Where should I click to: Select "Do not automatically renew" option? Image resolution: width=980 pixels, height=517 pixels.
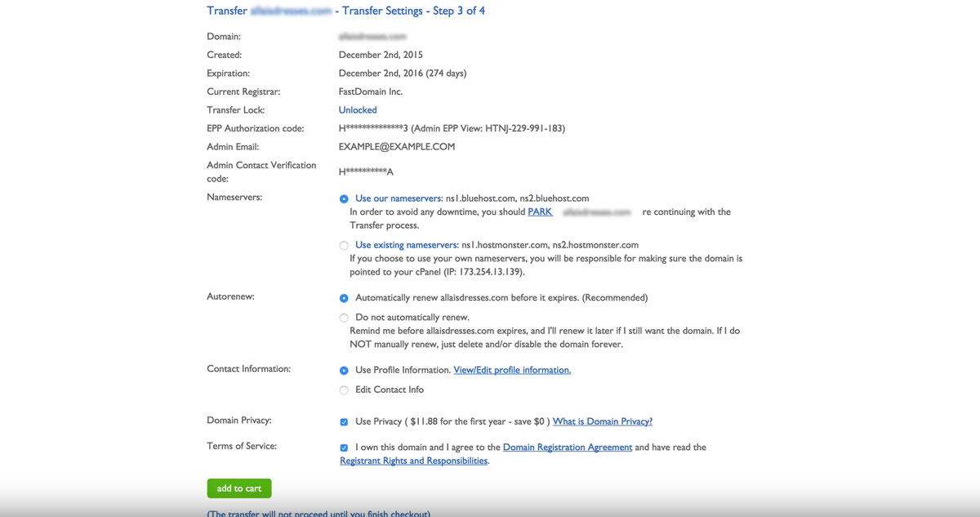click(x=344, y=318)
